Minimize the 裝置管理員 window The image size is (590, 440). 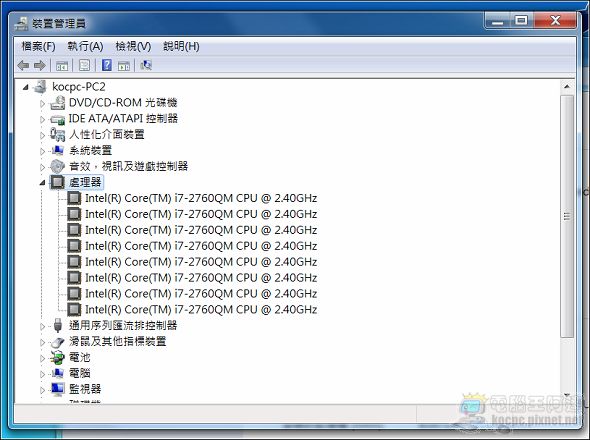(497, 21)
